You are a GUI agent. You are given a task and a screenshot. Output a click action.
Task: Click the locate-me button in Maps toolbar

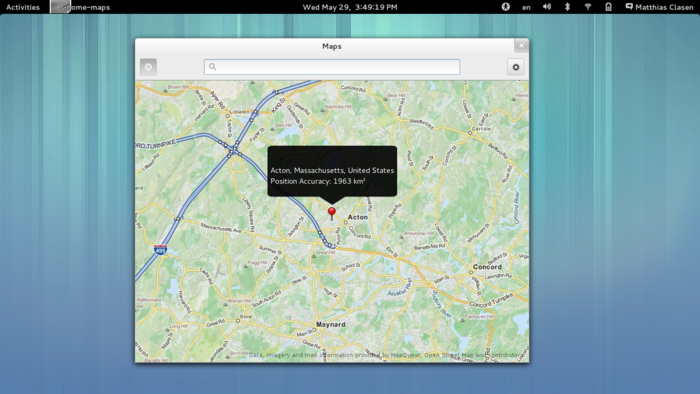pos(148,67)
